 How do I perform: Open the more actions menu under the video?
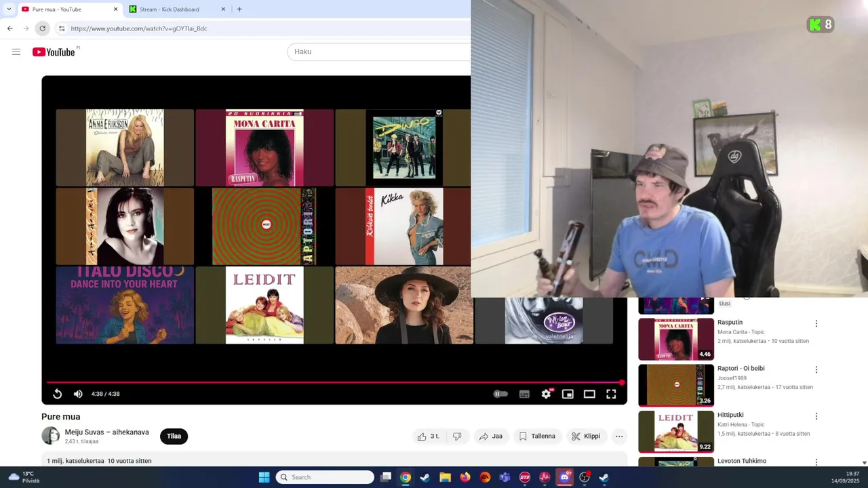(x=619, y=436)
